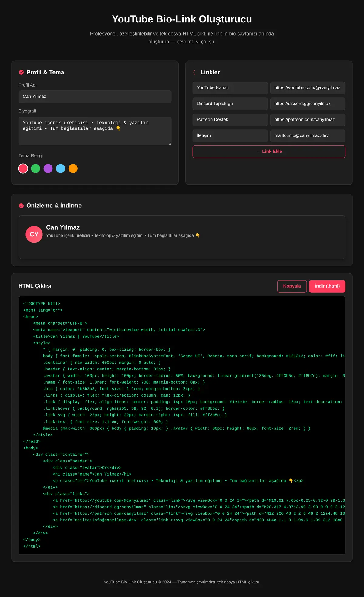This screenshot has height=597, width=364.
Task: Edit the Patreon Destek link name field
Action: pos(230,120)
